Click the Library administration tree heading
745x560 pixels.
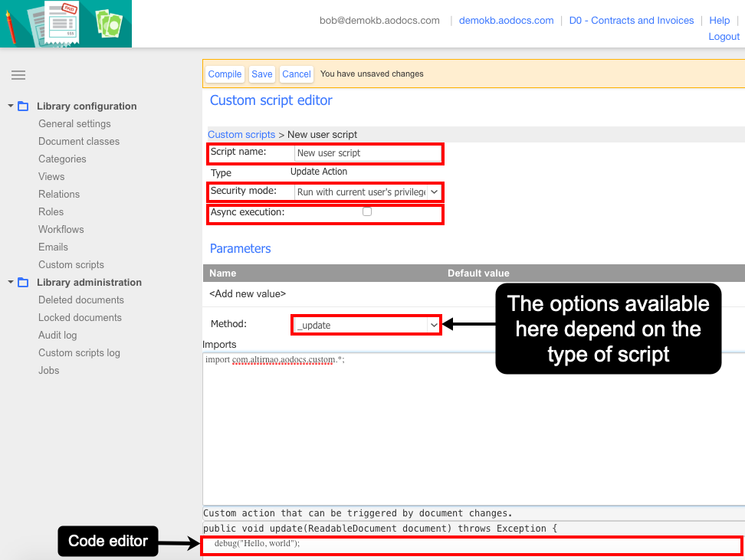pos(90,282)
